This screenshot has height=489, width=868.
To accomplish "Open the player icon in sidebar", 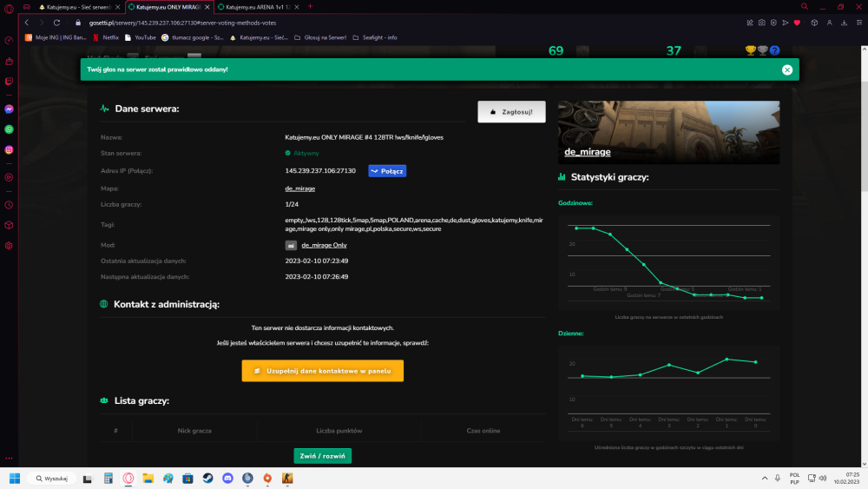I will point(9,178).
